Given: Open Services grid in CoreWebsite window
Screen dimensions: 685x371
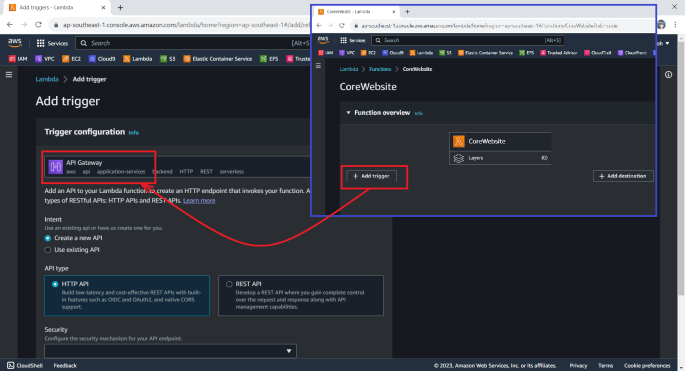Looking at the screenshot, I should pyautogui.click(x=353, y=40).
